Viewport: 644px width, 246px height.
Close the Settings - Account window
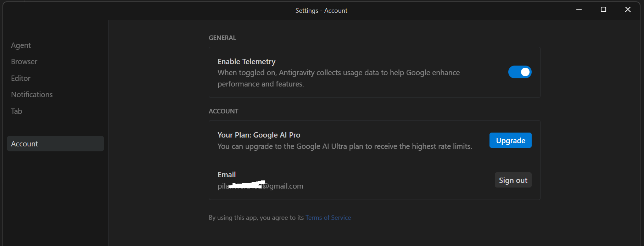[x=628, y=10]
